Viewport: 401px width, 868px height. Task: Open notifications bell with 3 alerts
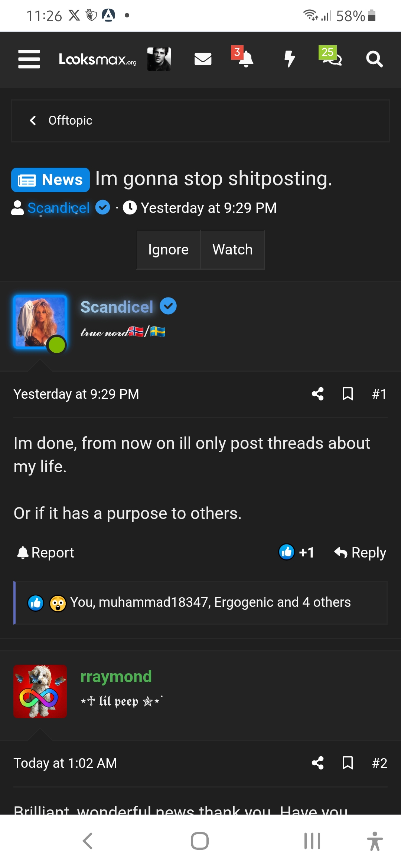245,59
